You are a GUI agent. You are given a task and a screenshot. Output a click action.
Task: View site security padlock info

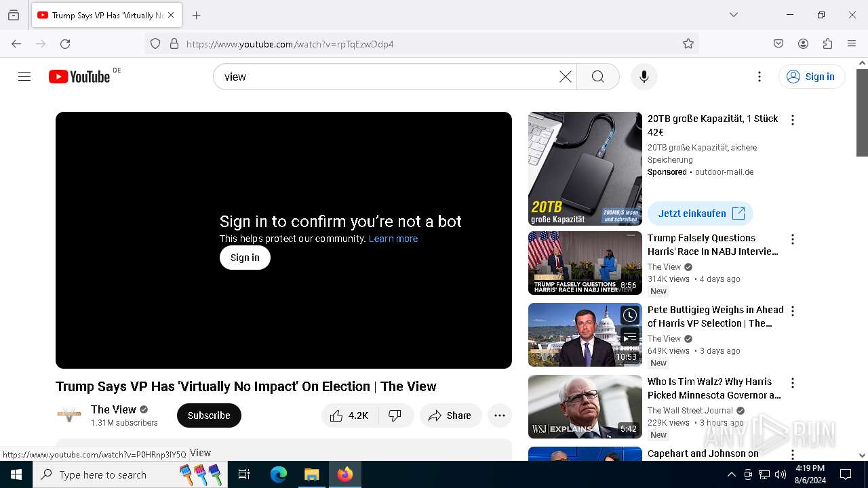pyautogui.click(x=174, y=43)
